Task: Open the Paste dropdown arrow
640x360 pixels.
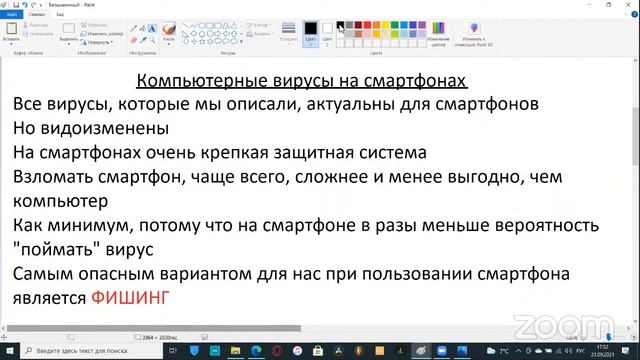Action: pyautogui.click(x=11, y=43)
